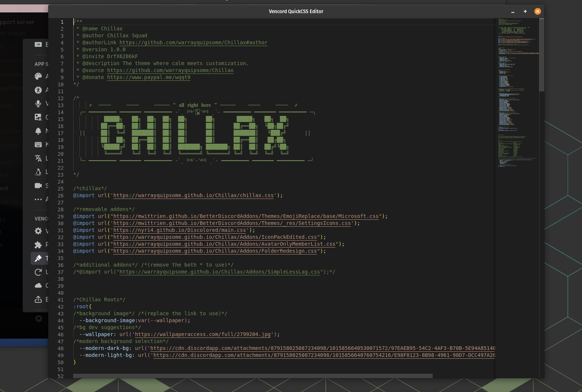
Task: Open the SettingsIcons.css import URL
Action: (x=232, y=223)
